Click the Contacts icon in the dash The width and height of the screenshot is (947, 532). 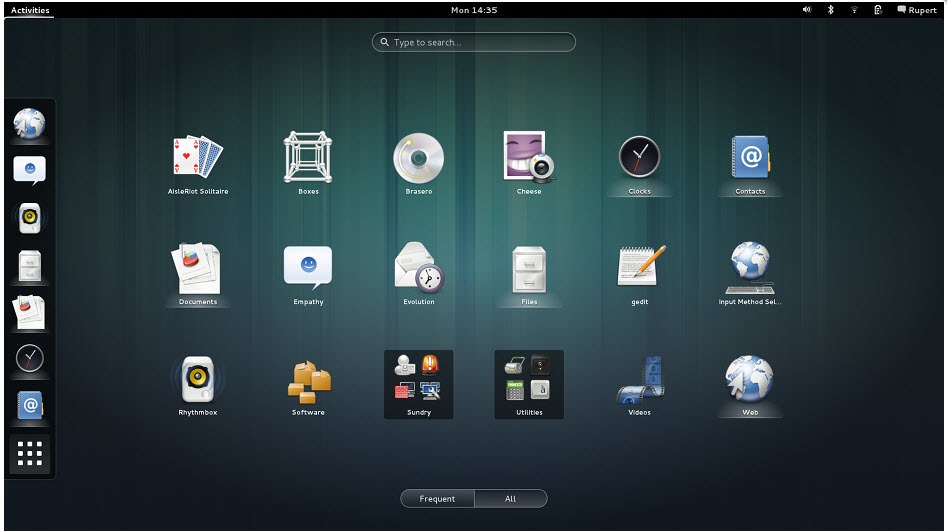point(30,406)
